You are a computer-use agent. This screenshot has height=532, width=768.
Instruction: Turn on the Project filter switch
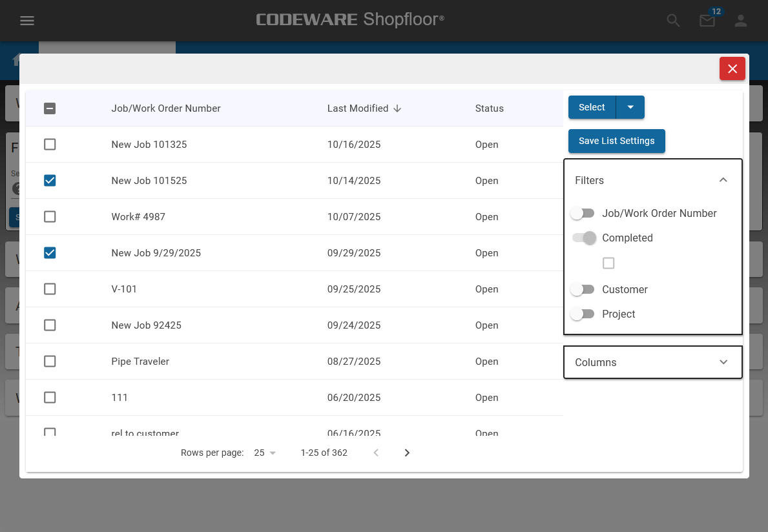[x=583, y=314]
